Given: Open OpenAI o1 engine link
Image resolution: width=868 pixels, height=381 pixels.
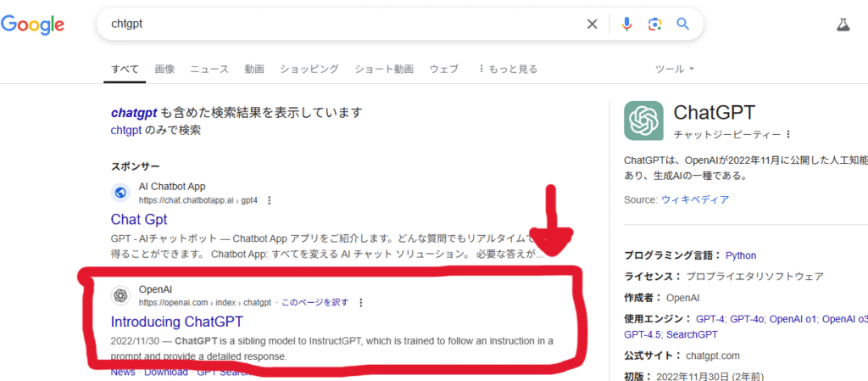Looking at the screenshot, I should tap(793, 319).
